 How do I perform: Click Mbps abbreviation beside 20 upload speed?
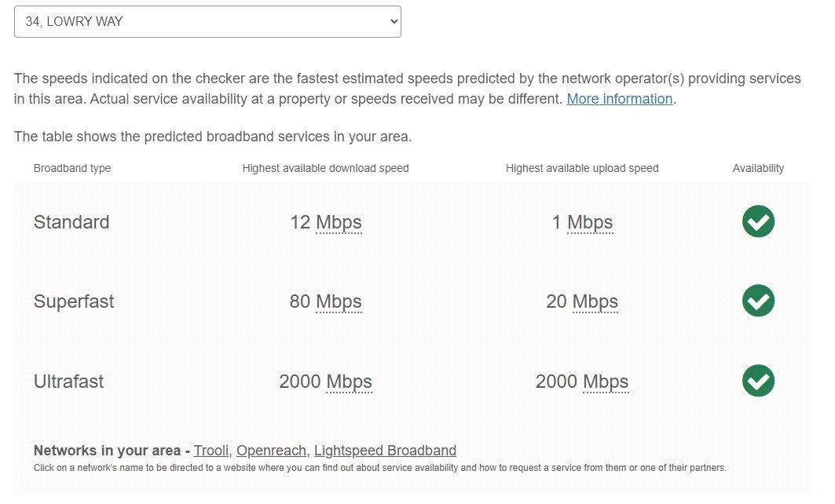pos(595,301)
